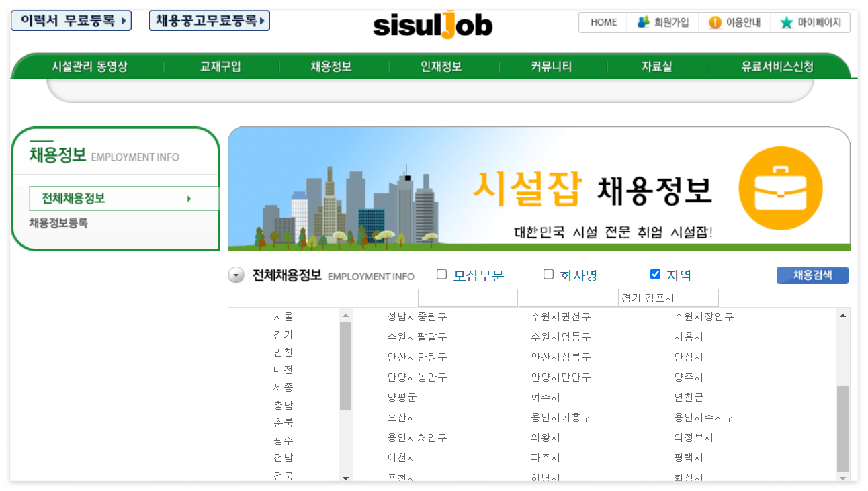The width and height of the screenshot is (868, 491).
Task: Select 인천 in region list
Action: [x=284, y=352]
